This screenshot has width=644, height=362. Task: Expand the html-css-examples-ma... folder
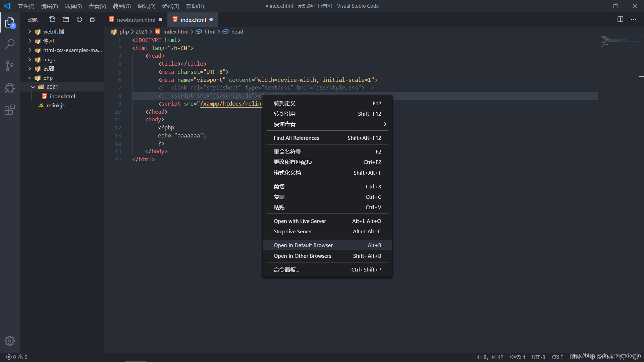click(30, 50)
